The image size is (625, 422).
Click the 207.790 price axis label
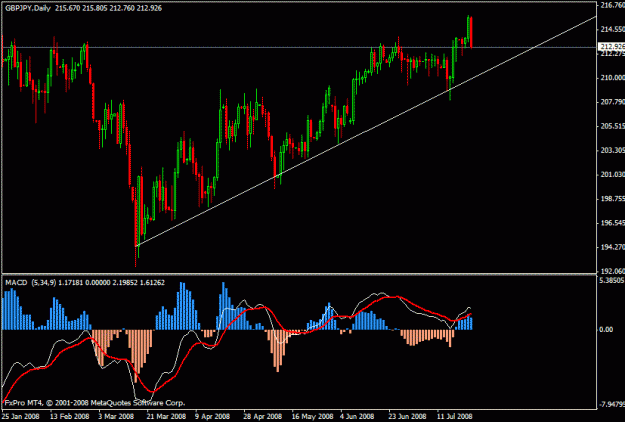tap(612, 102)
